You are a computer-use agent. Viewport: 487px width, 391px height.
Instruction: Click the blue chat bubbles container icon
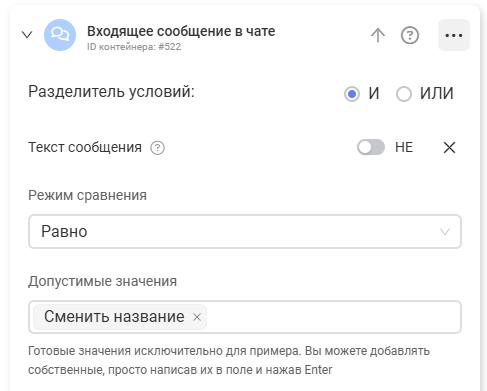pyautogui.click(x=60, y=35)
